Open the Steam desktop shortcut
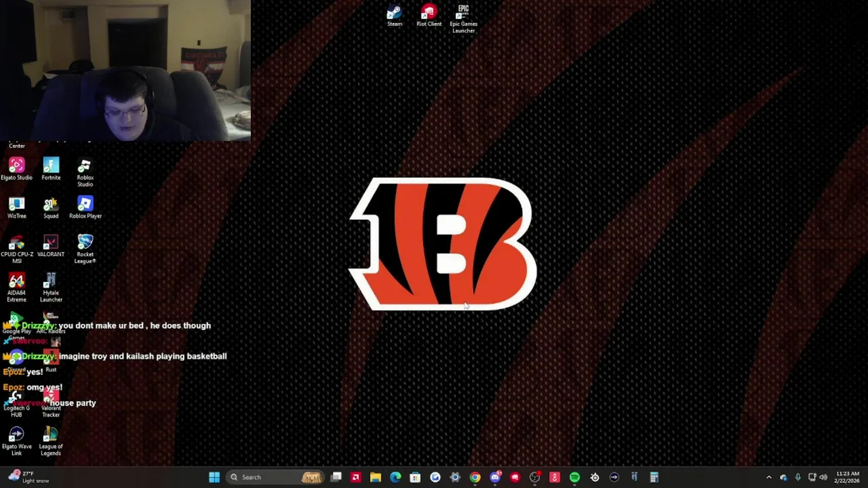868x488 pixels. tap(394, 16)
